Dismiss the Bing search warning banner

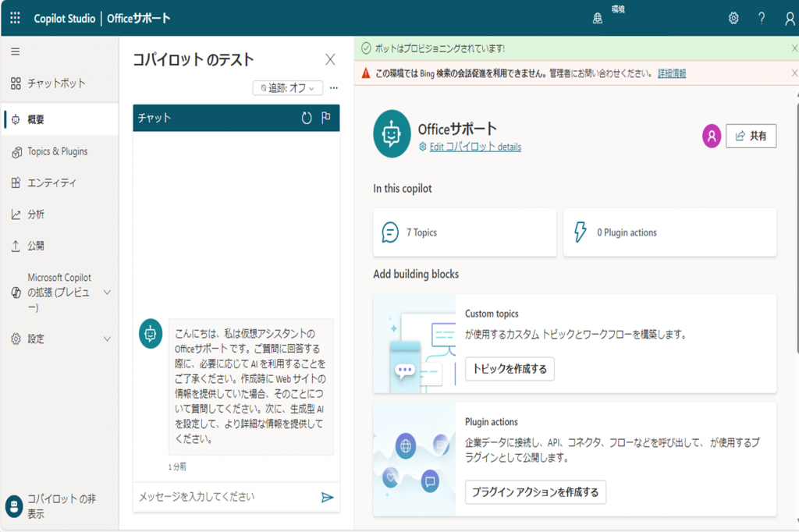pos(794,73)
